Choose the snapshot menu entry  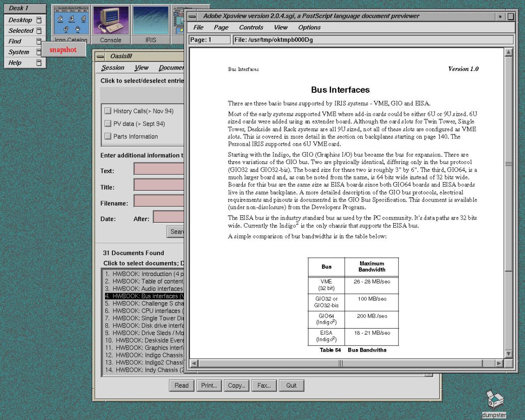pos(63,49)
